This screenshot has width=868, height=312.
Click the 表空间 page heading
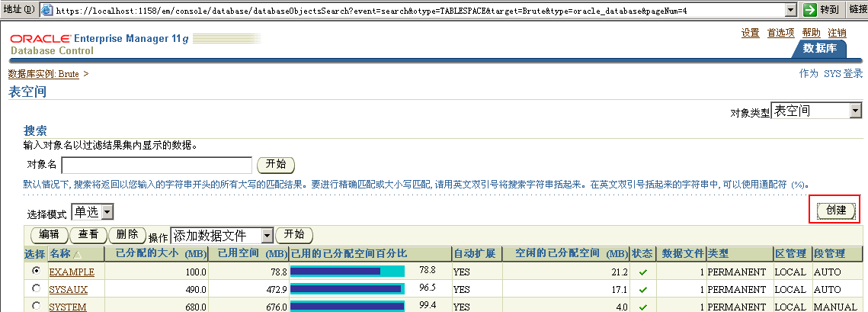[x=27, y=92]
